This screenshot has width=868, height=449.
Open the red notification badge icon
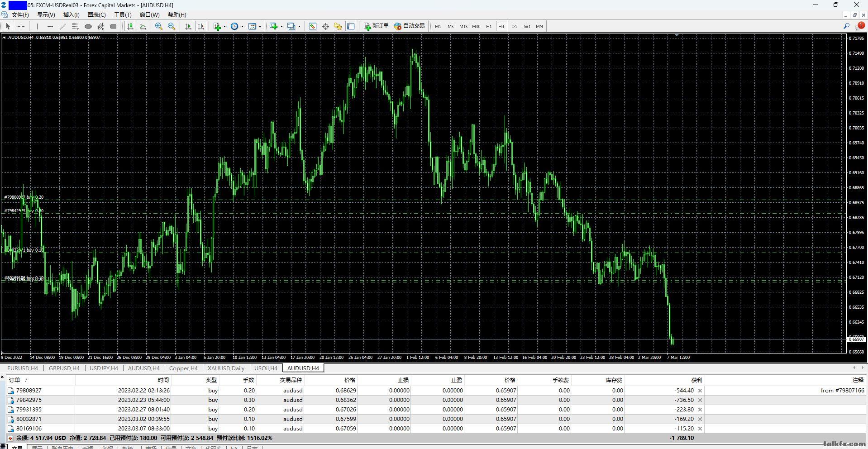[x=861, y=26]
